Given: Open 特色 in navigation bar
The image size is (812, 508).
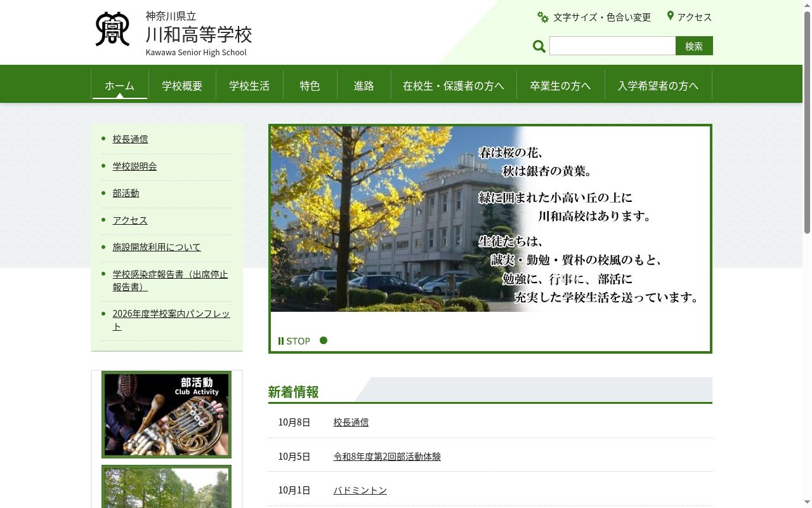Looking at the screenshot, I should (x=310, y=86).
